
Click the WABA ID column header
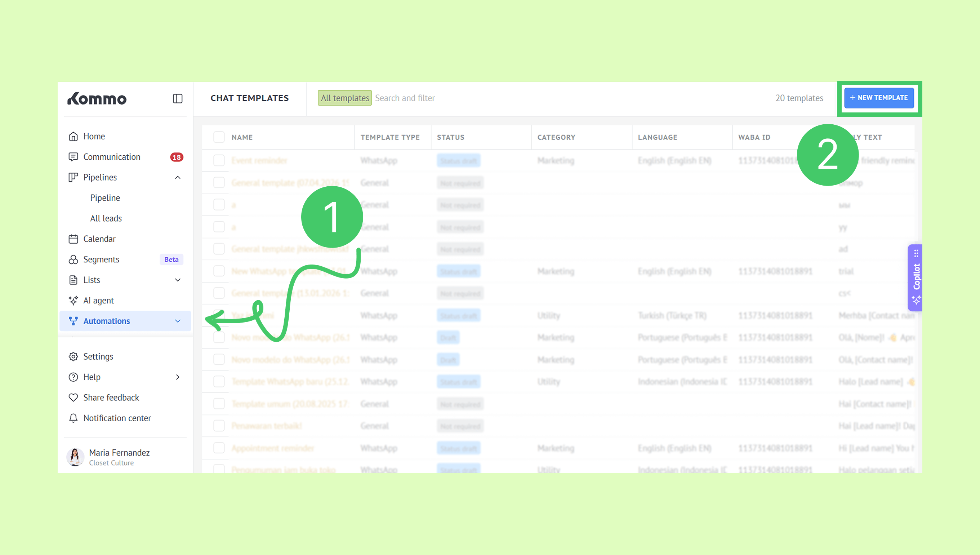click(754, 137)
